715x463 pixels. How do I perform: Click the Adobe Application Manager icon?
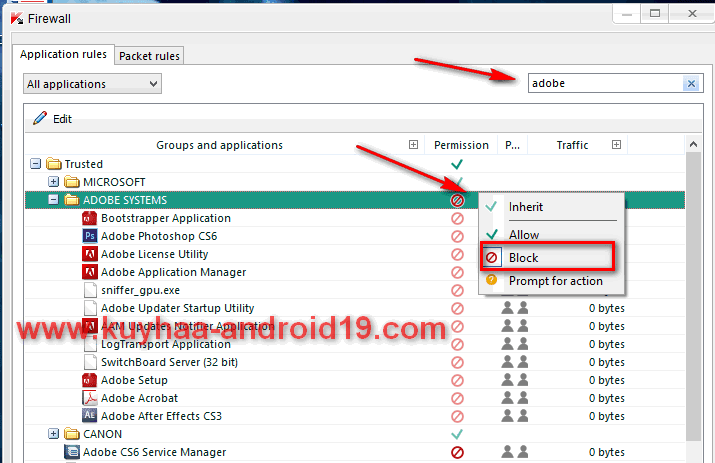click(x=89, y=272)
